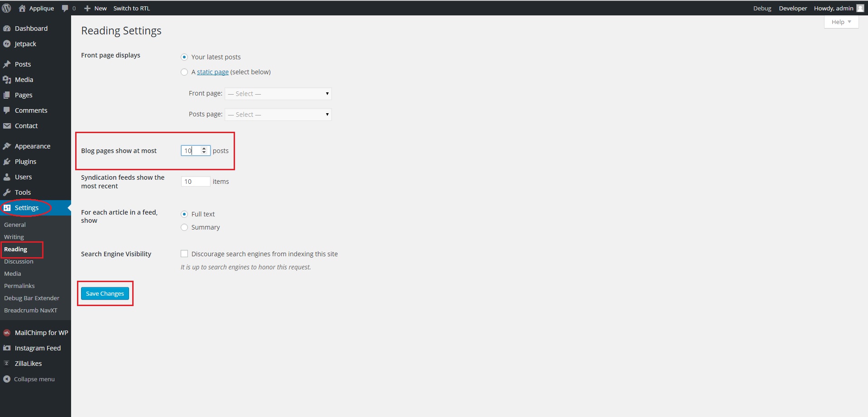Follow the 'static page' link

(x=212, y=72)
